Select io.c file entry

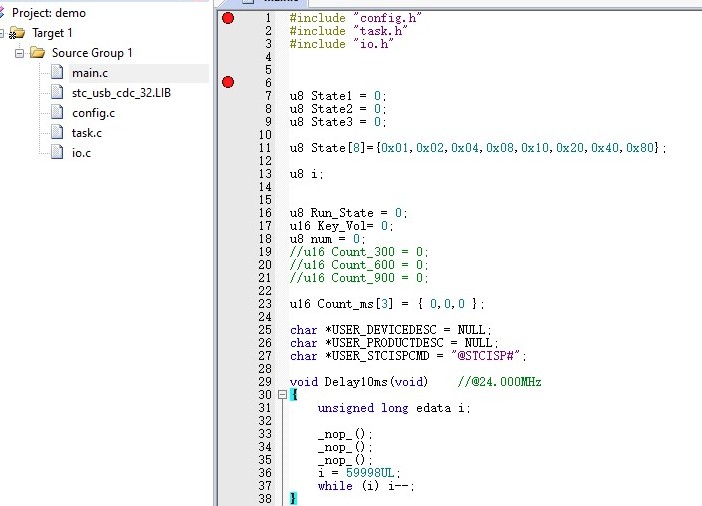coord(81,153)
